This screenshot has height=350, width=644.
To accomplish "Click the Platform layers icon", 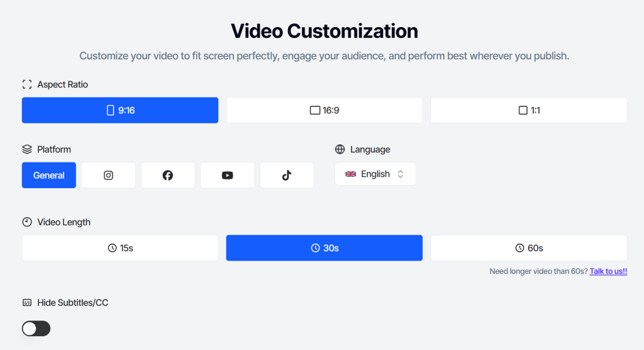I will coord(27,149).
